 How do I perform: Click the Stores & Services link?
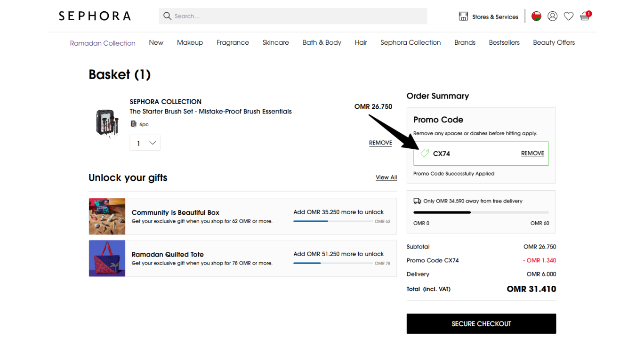(x=495, y=17)
